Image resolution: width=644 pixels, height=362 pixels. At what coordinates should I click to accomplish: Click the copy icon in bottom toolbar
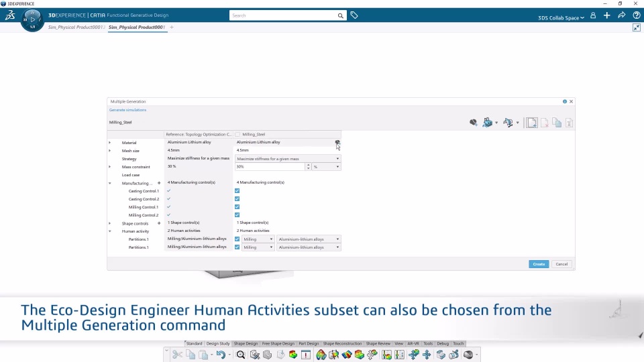(x=190, y=355)
